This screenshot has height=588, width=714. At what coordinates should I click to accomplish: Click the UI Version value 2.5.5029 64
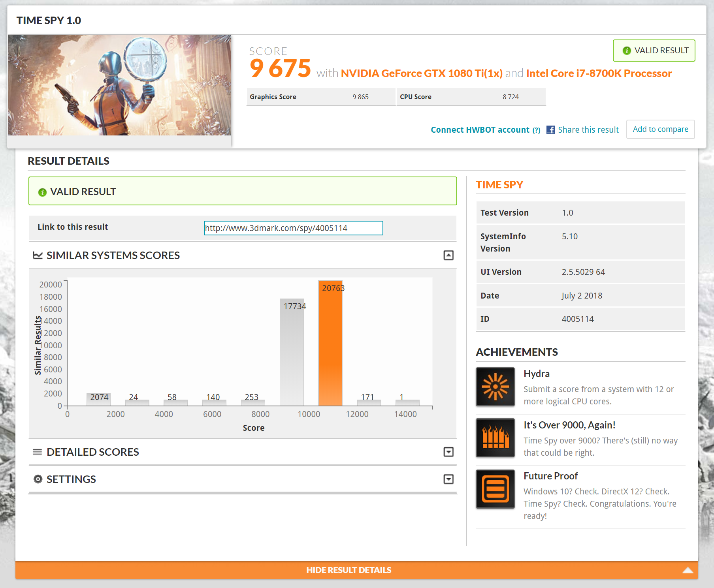pos(583,272)
